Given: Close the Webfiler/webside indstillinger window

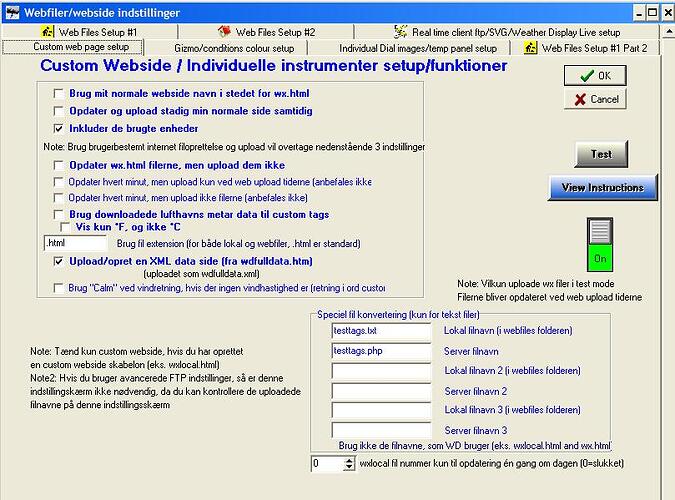Looking at the screenshot, I should (x=668, y=13).
